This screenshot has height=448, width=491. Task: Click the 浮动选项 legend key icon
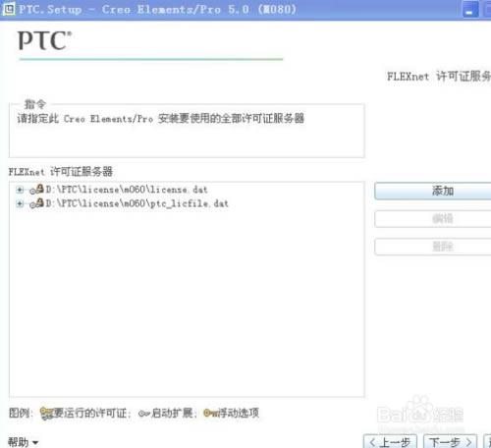point(210,414)
